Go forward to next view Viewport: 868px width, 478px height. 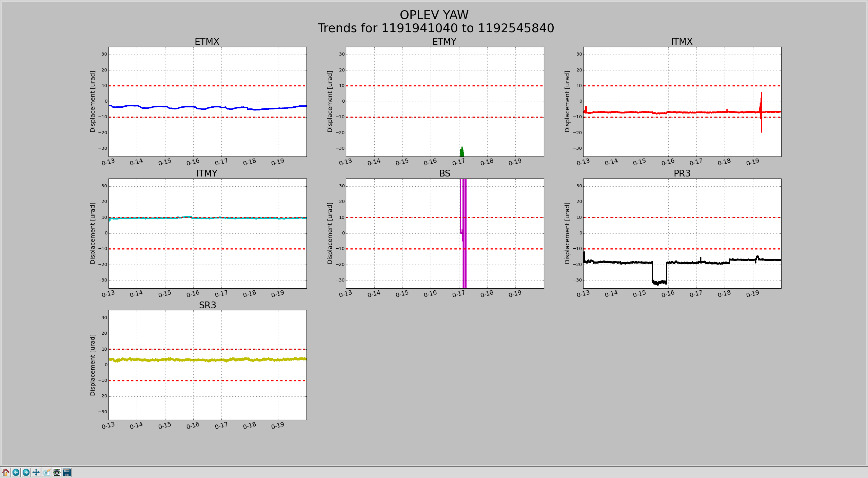coord(26,472)
